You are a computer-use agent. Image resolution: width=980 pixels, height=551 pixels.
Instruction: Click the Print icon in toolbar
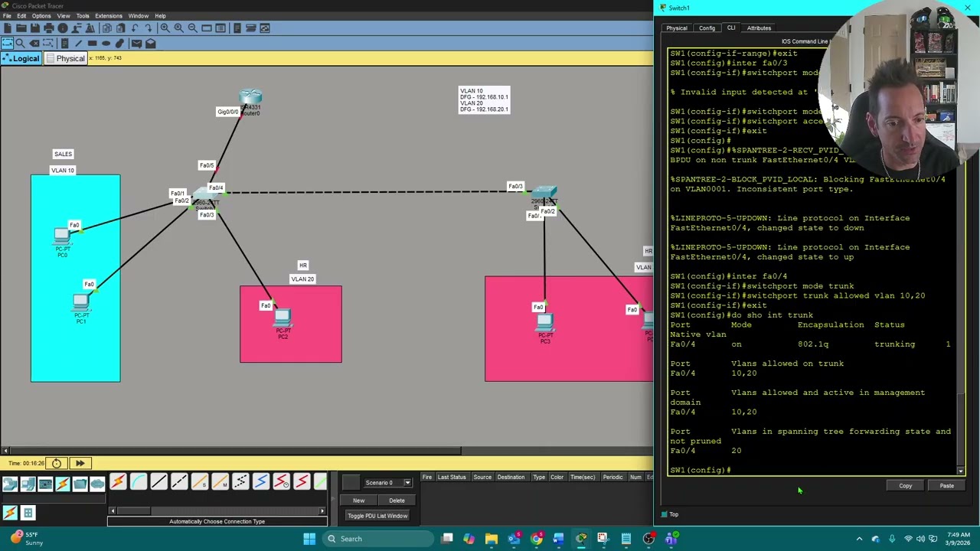tap(49, 28)
